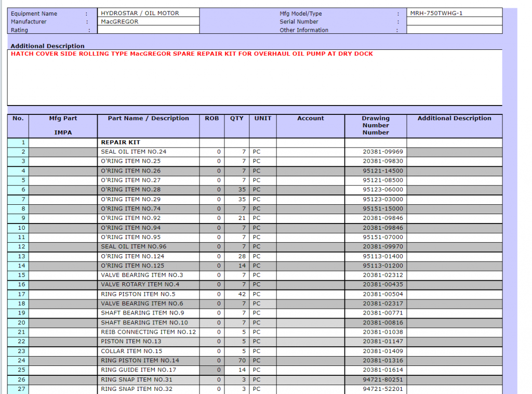
Task: Click the Part Name / Description column header
Action: point(148,119)
